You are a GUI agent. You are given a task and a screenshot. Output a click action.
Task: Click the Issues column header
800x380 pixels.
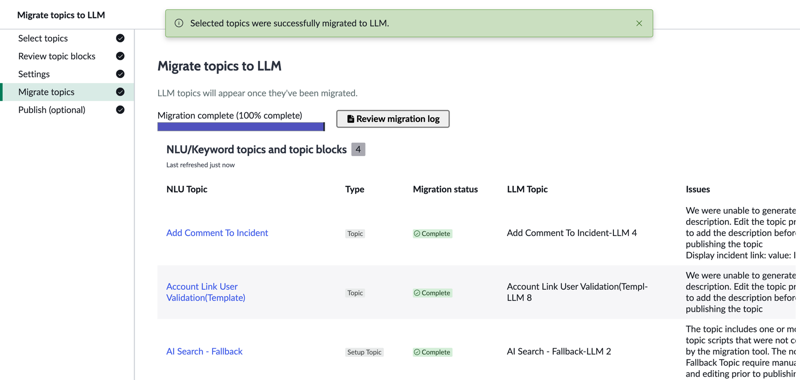click(x=698, y=189)
